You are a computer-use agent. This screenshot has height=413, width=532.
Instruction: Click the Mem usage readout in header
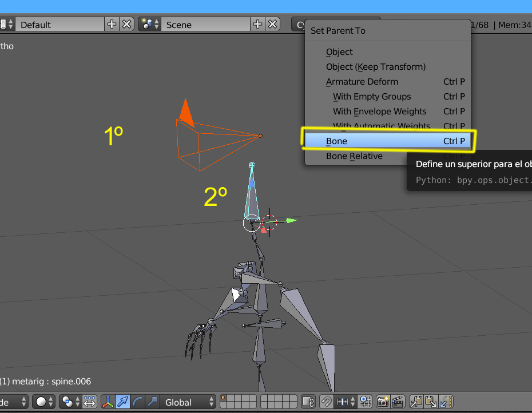[514, 25]
